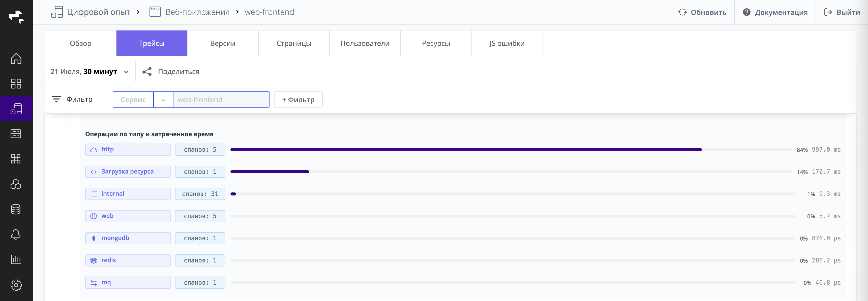The width and height of the screenshot is (868, 301).
Task: Select the mq operation tag
Action: coord(128,283)
